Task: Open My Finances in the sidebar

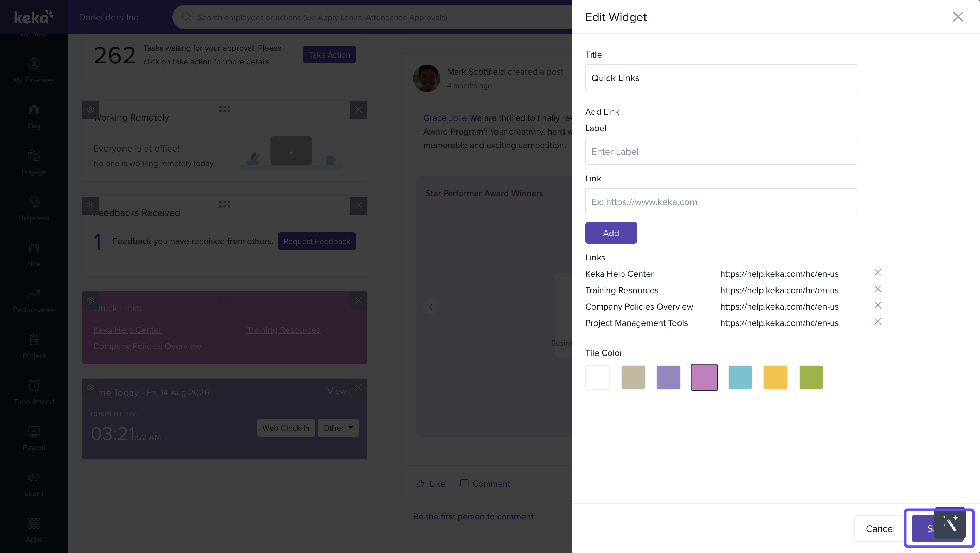Action: pos(34,71)
